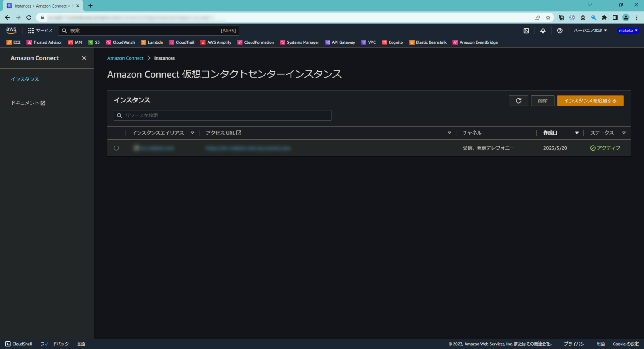Open the EC2 bookmark shortcut

(x=13, y=42)
